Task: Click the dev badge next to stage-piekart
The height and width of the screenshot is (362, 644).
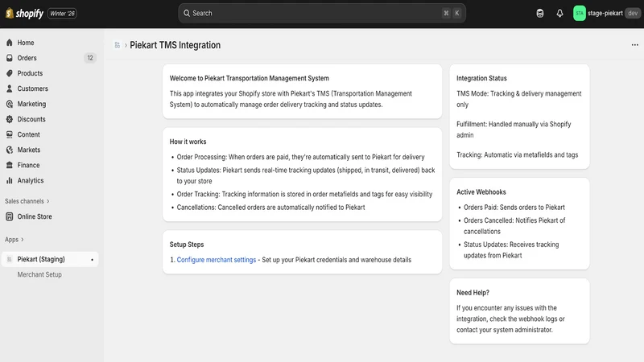Action: point(633,13)
